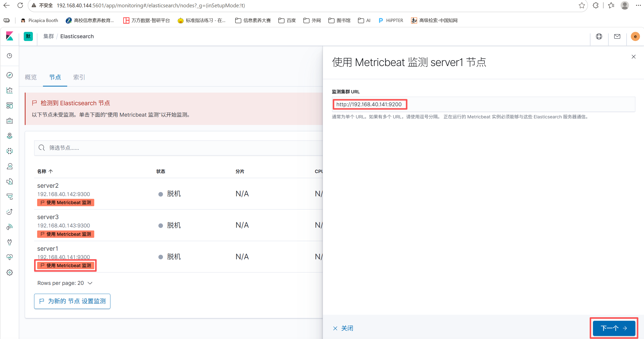Click 使用 Metricbeat 监测 for server3
The image size is (644, 339).
(x=66, y=234)
